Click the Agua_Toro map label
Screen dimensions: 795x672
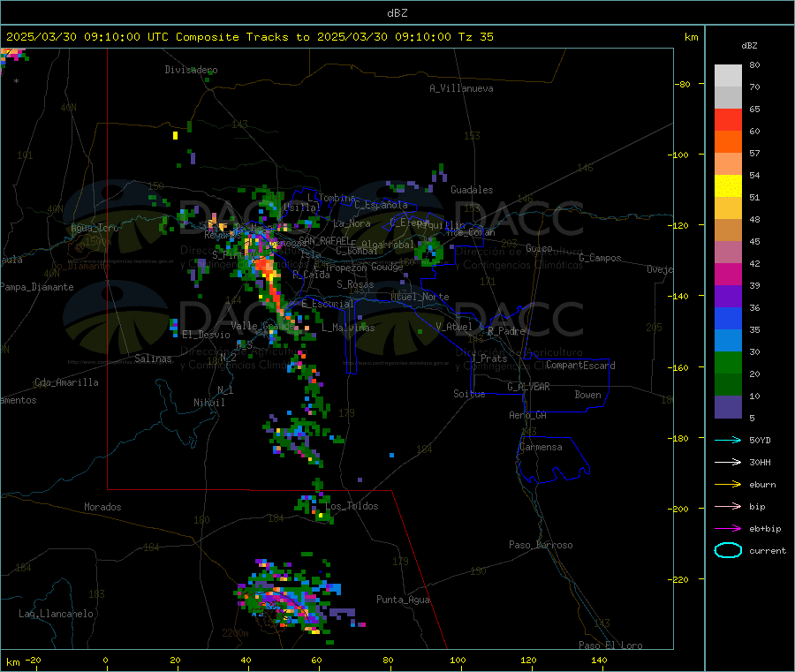95,228
